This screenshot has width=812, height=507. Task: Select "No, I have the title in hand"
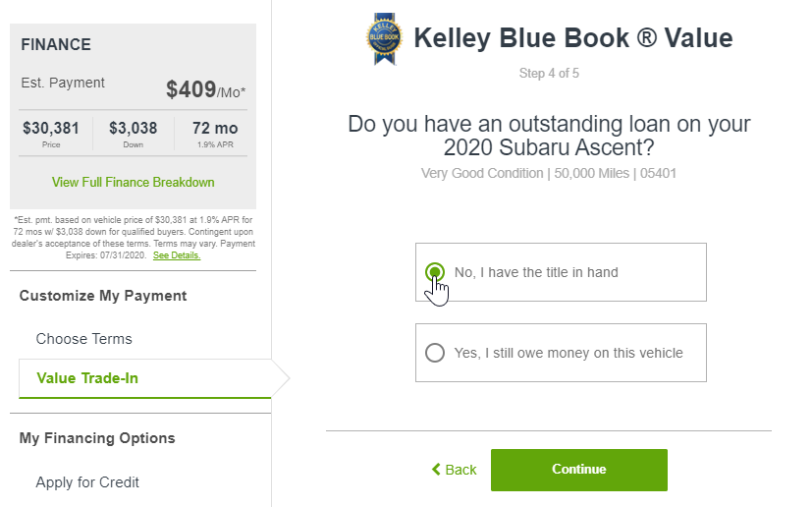435,272
